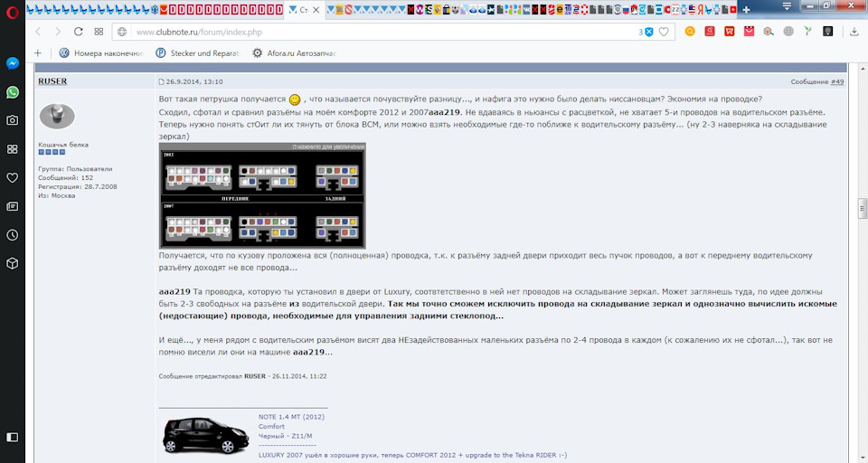Open WhatsApp in the sidebar
Viewport: 868px width, 463px height.
click(x=12, y=92)
